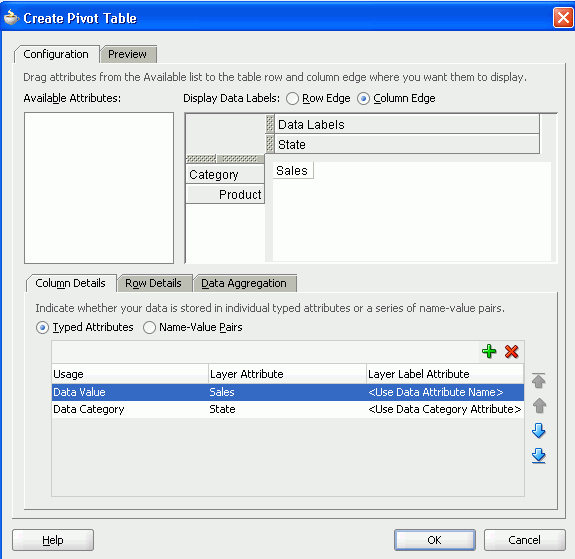
Task: Click the Data Labels drag handle
Action: point(270,124)
